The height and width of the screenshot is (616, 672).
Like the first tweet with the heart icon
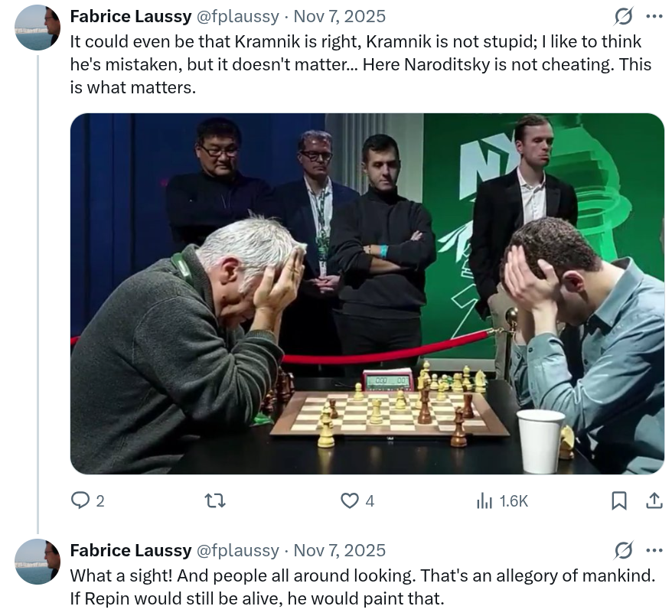click(x=350, y=500)
